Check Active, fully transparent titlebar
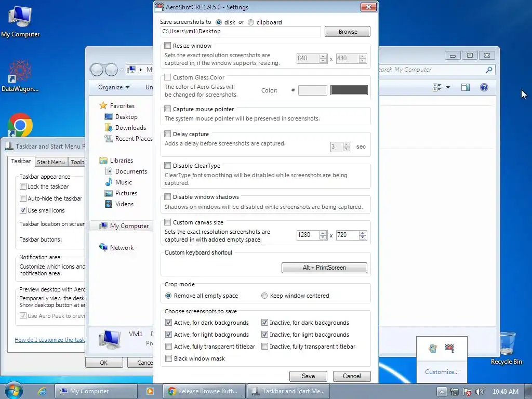Screen dimensions: 532x399 [x=168, y=347]
